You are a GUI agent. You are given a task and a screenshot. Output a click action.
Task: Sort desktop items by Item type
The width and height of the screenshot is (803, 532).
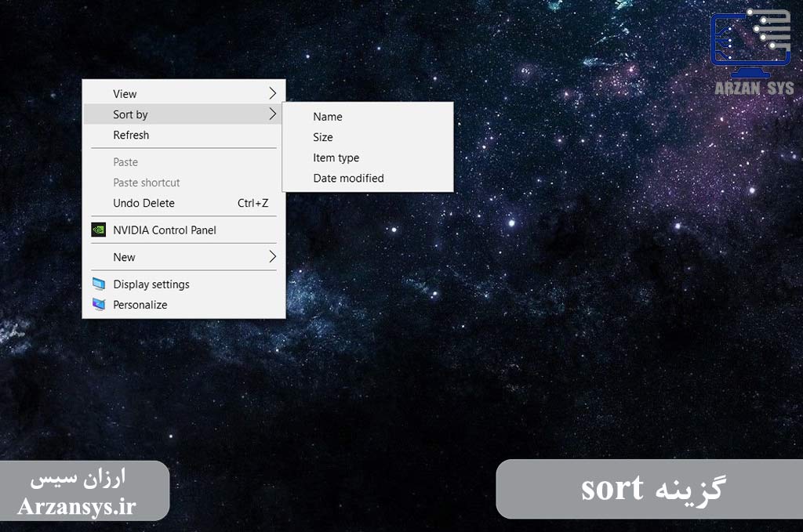pos(368,157)
